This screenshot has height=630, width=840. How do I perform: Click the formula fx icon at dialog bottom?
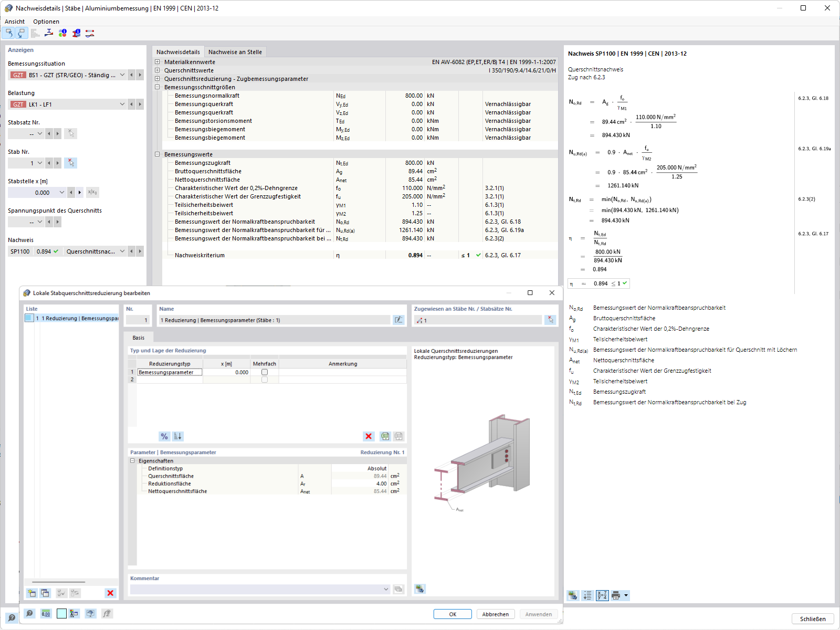[107, 613]
